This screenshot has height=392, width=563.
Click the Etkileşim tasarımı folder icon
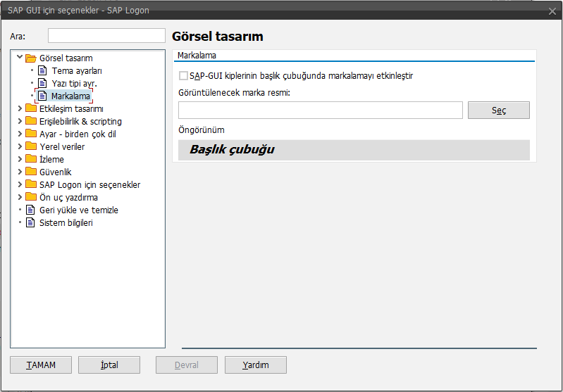(31, 108)
